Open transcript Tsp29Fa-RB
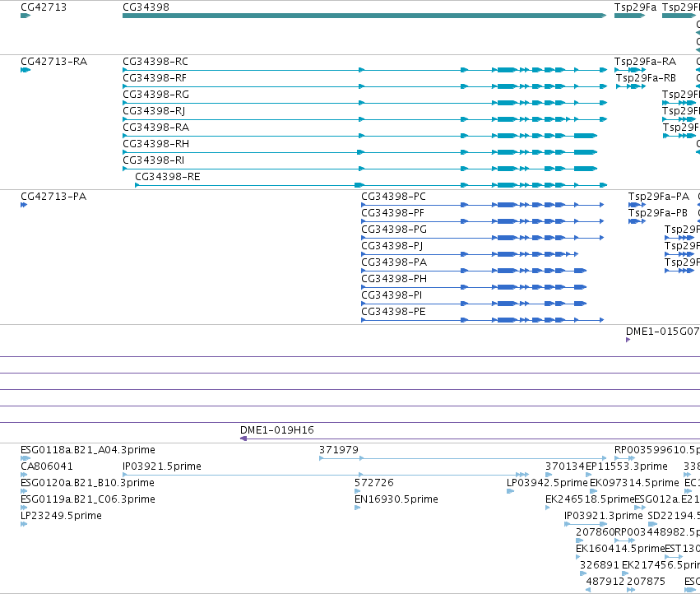The width and height of the screenshot is (700, 594). 646,78
